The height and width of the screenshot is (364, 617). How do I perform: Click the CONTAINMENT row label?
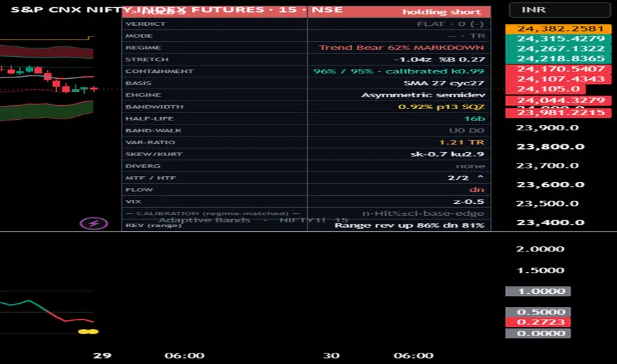[159, 71]
